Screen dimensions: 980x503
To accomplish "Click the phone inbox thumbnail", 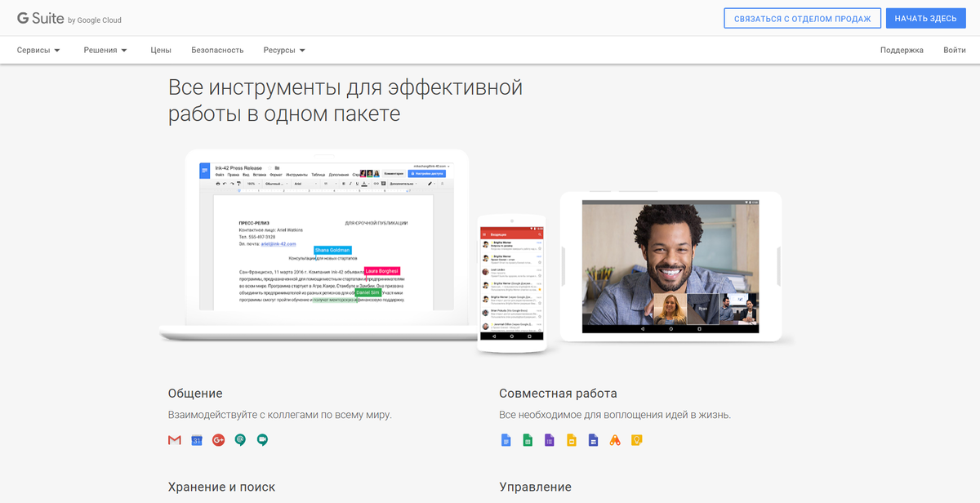I will [x=512, y=278].
